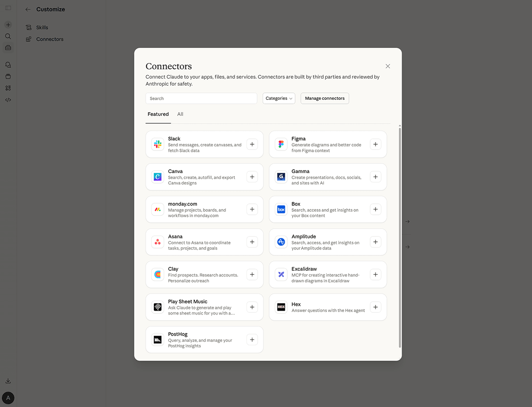Open Skills in the Customize sidebar

point(42,28)
